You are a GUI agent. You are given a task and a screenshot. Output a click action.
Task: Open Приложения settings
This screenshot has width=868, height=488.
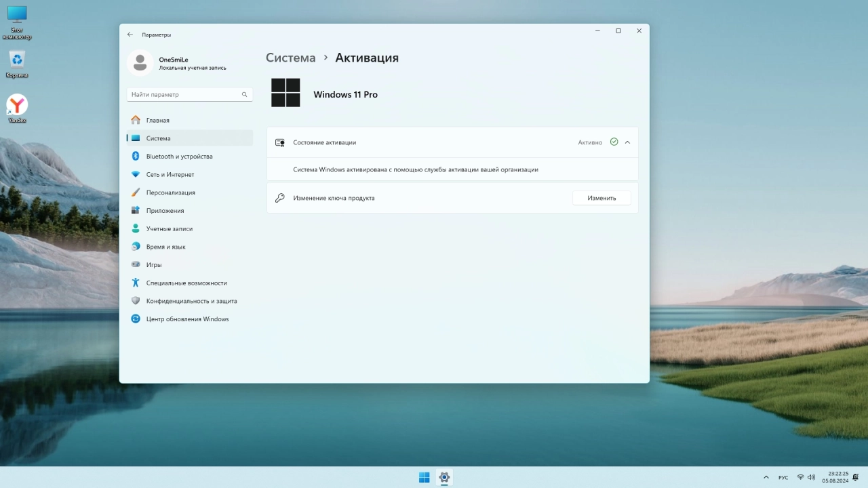coord(189,211)
